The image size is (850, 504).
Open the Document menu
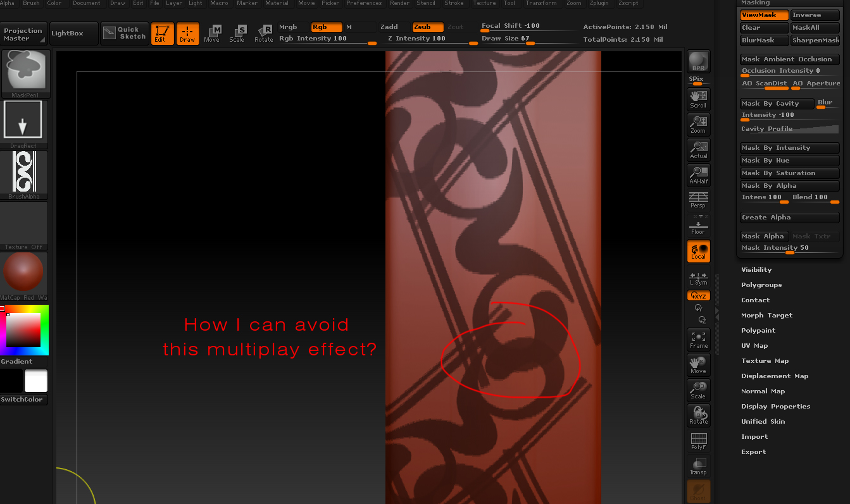pos(87,3)
